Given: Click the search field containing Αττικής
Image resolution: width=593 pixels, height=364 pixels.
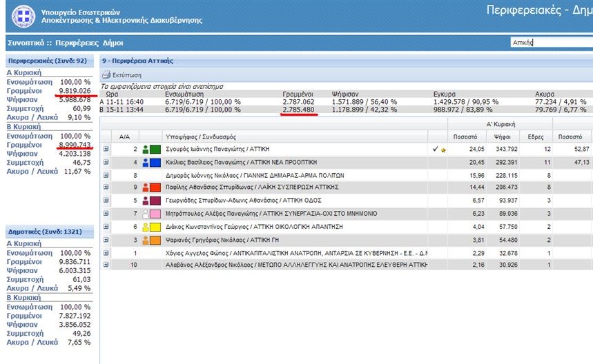Looking at the screenshot, I should click(x=550, y=42).
